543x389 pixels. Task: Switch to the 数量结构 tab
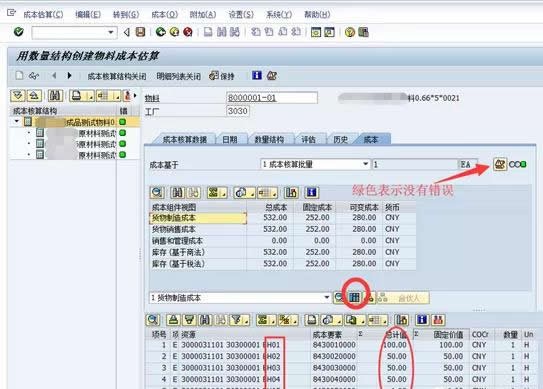tap(269, 140)
